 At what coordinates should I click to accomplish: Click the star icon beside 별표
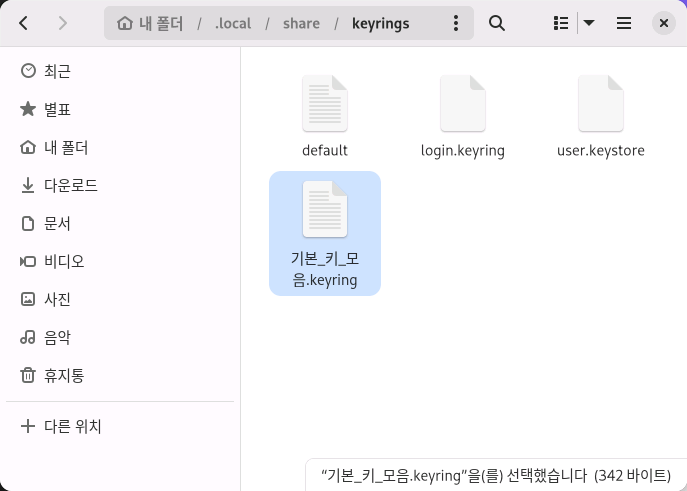click(x=28, y=109)
